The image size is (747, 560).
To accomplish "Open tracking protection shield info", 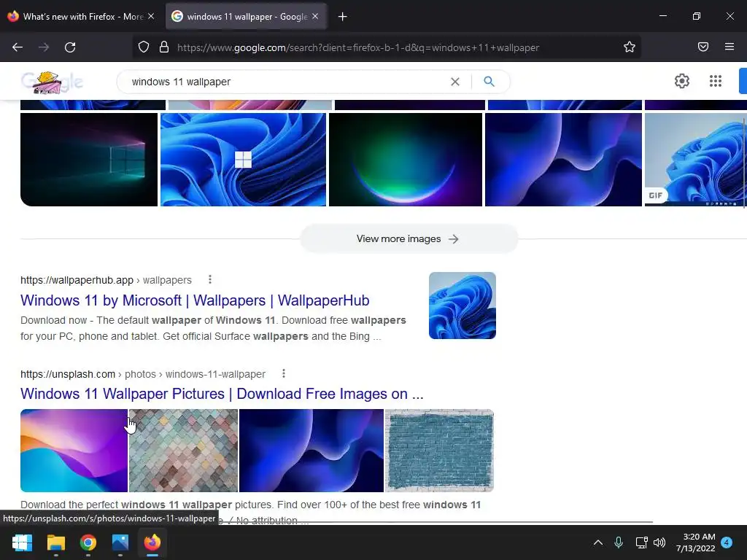I will point(144,47).
